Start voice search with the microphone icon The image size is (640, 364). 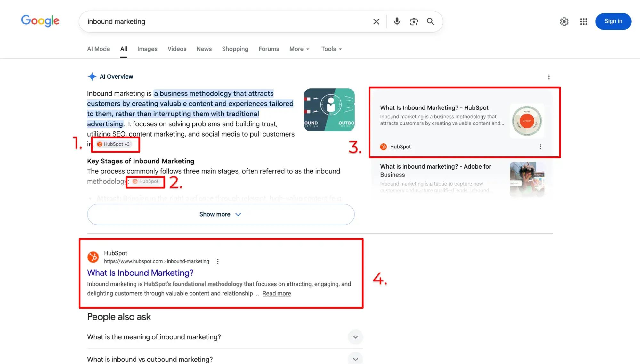tap(397, 21)
